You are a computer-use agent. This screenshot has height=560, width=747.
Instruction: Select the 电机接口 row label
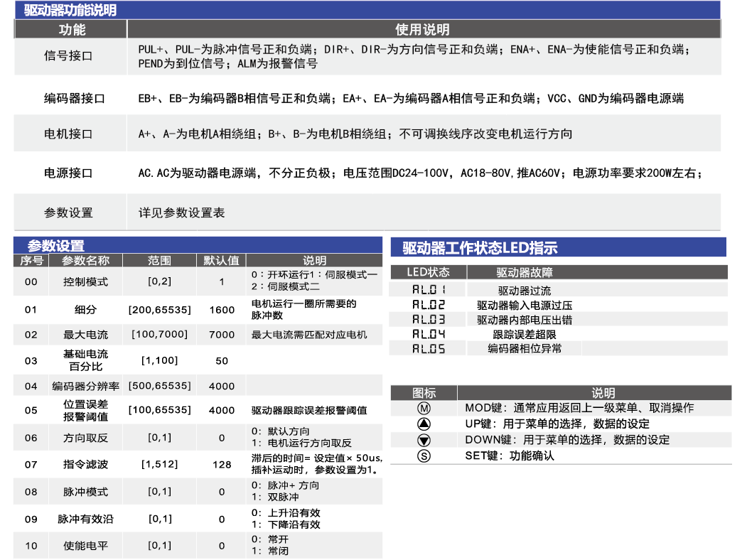pos(68,134)
